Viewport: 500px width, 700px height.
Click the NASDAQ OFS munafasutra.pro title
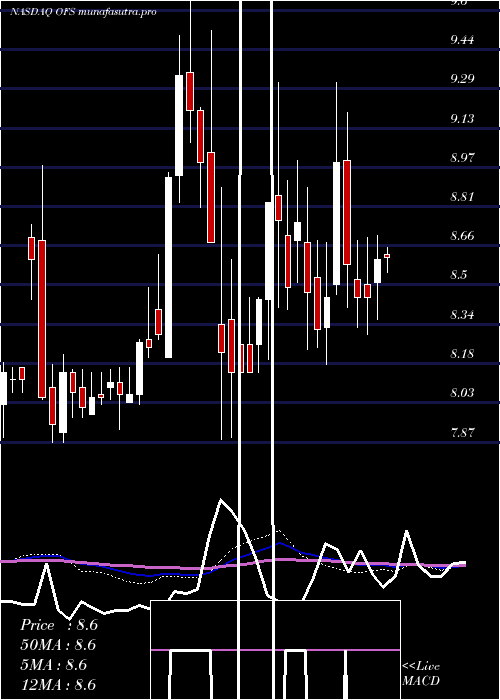83,12
